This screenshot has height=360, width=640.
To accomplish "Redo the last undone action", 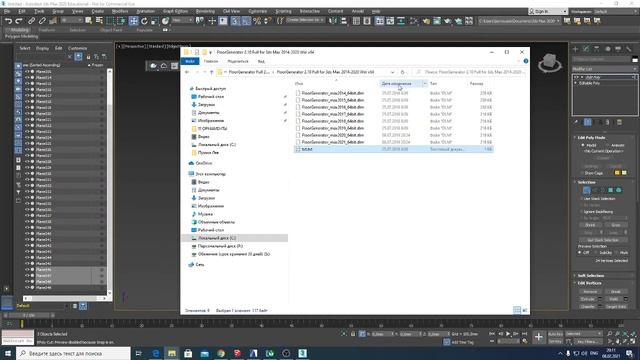I will 19,21.
